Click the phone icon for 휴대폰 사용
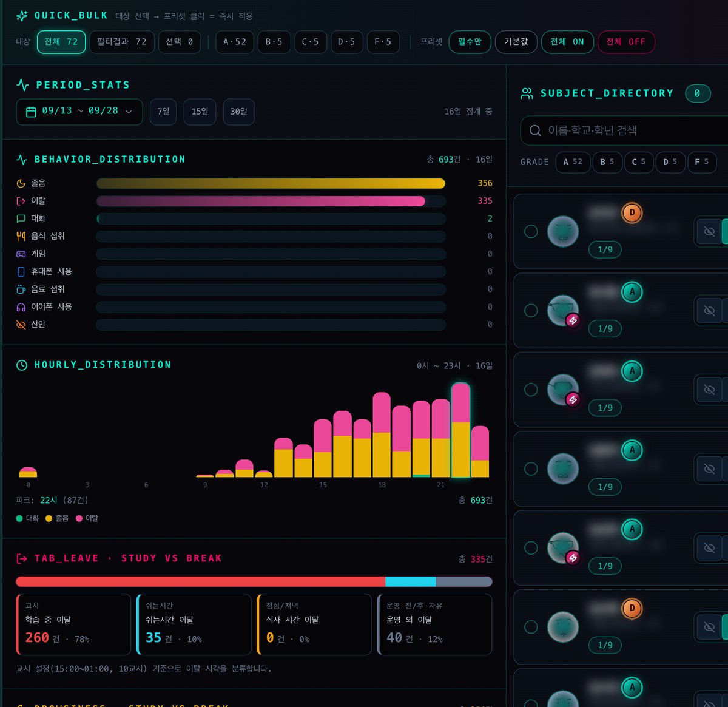This screenshot has height=707, width=728. (21, 271)
